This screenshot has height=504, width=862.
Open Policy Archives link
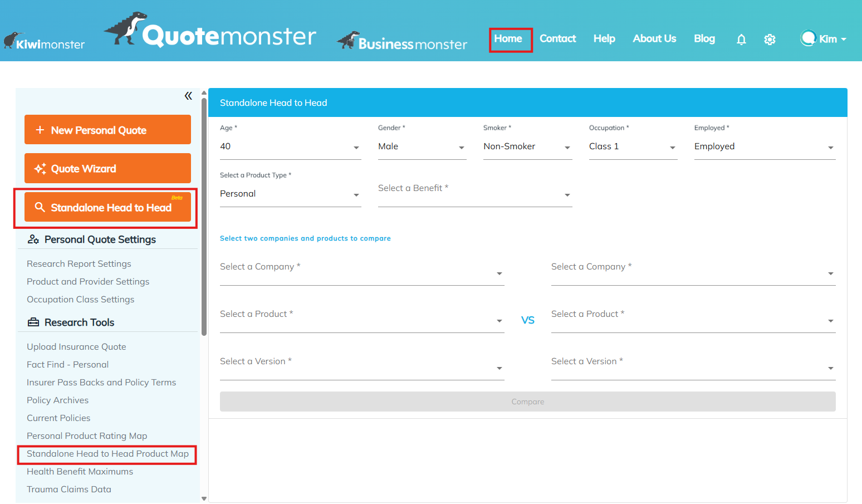tap(58, 400)
